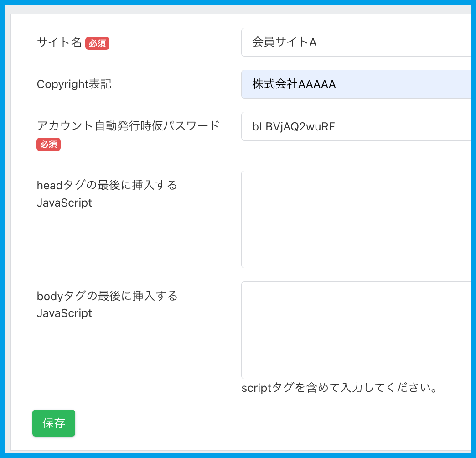The width and height of the screenshot is (476, 458).
Task: Click on the 会員サイトA text value
Action: [284, 42]
